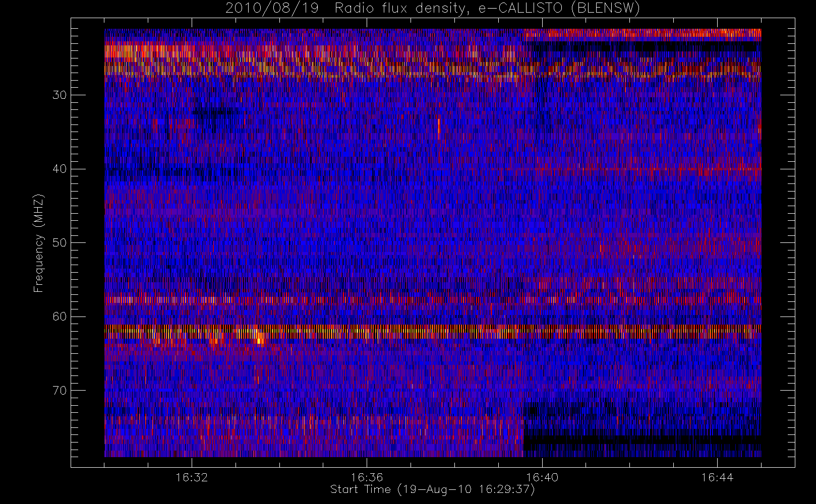Click the 16:36 time tick label
Viewport: 816px width, 504px height.
pos(367,477)
